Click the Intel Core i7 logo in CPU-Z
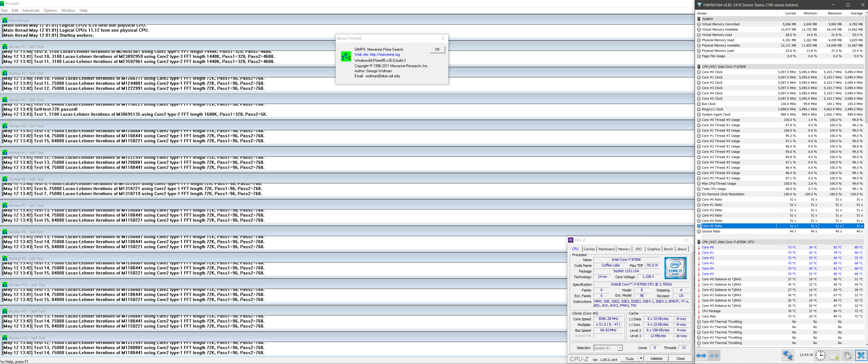This screenshot has height=364, width=868. (x=675, y=268)
